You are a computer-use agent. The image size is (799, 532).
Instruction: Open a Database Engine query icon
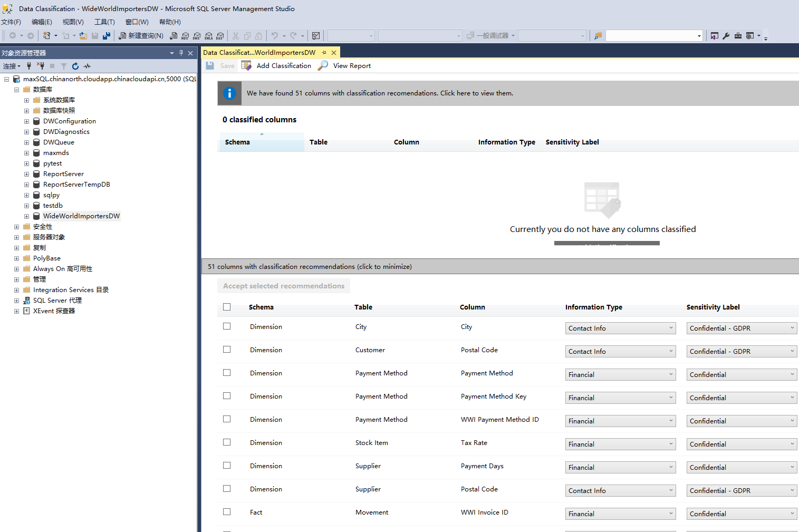[x=174, y=36]
